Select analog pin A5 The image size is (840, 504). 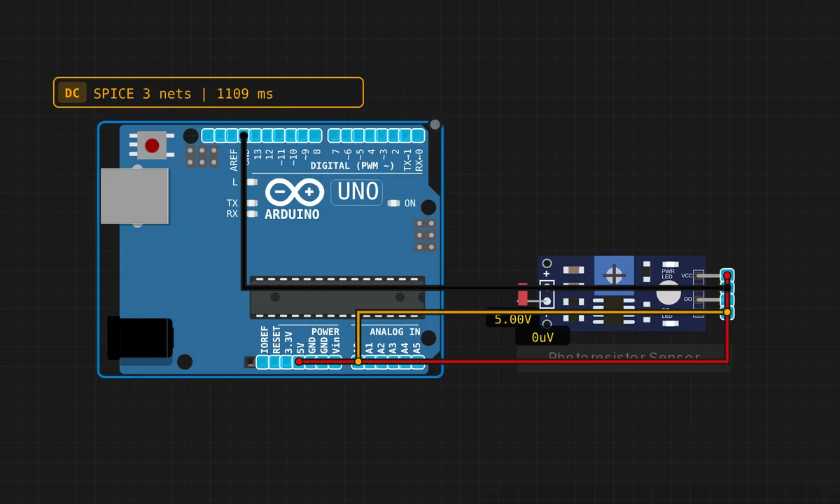417,362
